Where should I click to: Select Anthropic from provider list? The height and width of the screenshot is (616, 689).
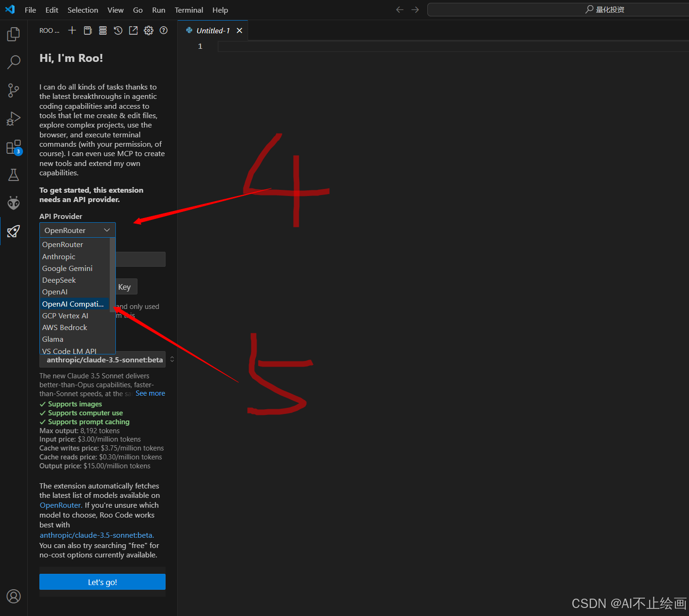(x=75, y=257)
